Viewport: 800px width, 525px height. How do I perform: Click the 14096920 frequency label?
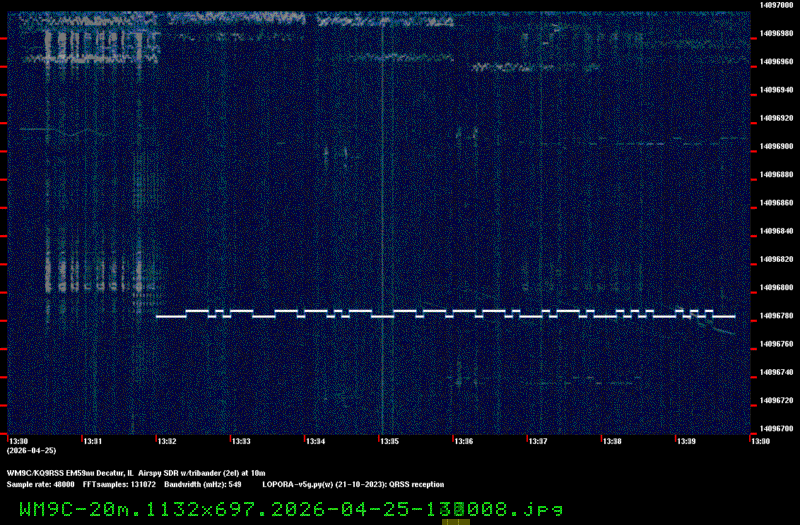pyautogui.click(x=776, y=118)
